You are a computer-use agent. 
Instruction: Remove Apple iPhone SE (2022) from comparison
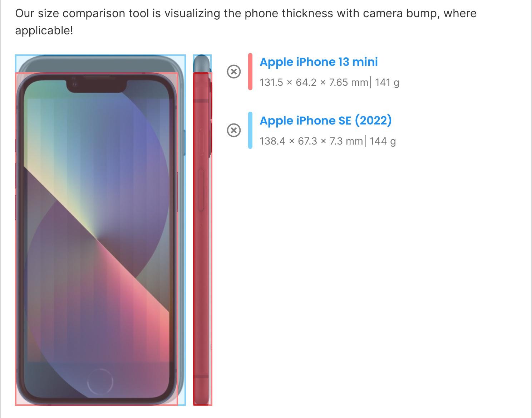[x=233, y=130]
